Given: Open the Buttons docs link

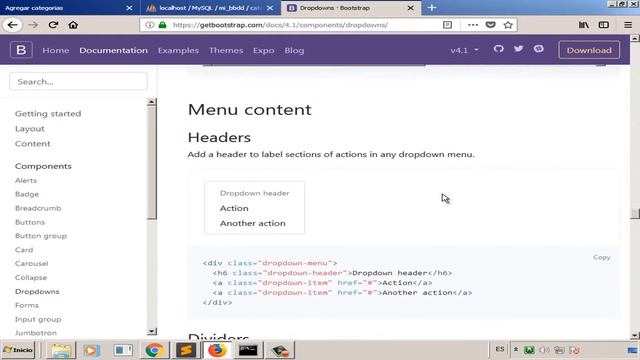Looking at the screenshot, I should click(30, 222).
